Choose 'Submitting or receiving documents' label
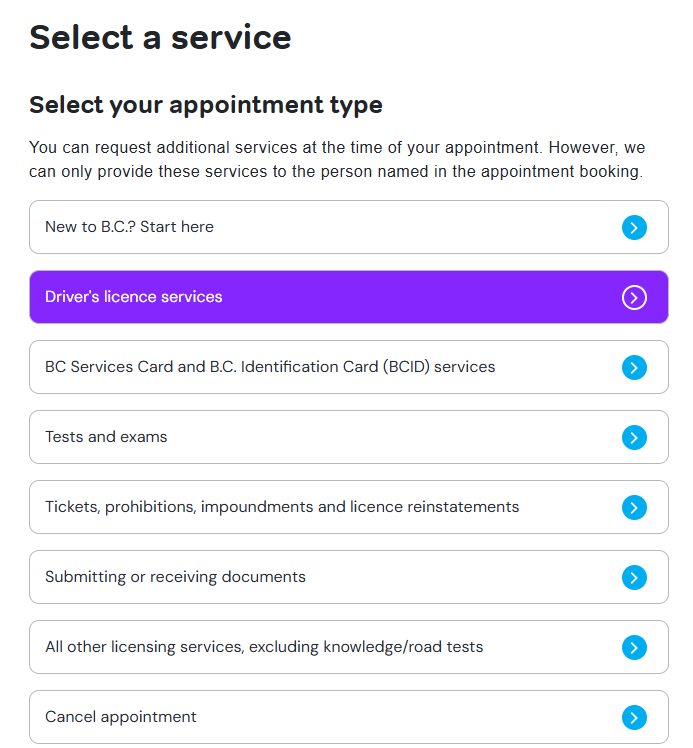 point(175,577)
